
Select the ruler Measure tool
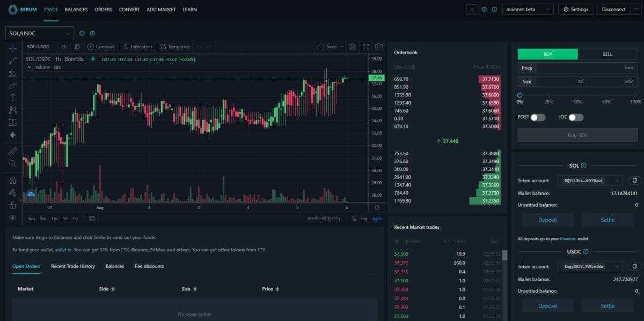coord(13,151)
